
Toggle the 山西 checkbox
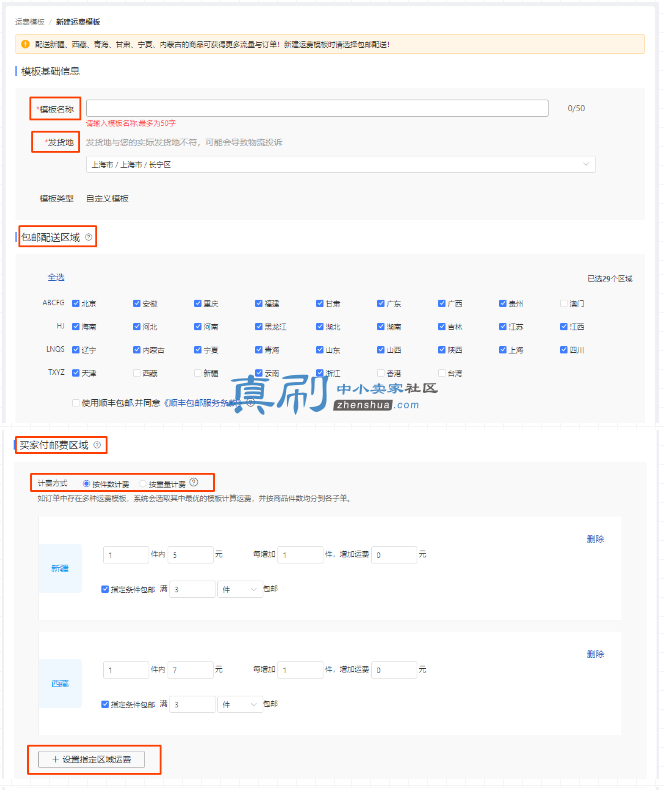pos(380,350)
